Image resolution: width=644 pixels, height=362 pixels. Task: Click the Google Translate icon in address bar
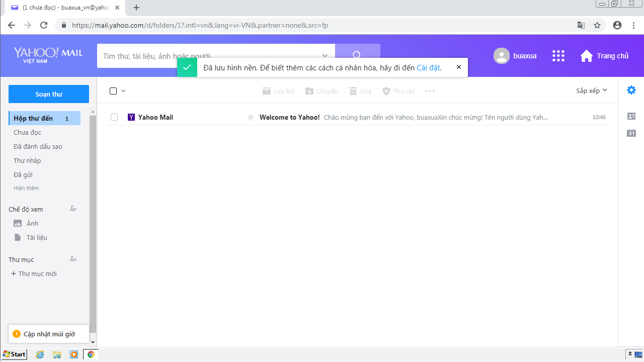581,25
